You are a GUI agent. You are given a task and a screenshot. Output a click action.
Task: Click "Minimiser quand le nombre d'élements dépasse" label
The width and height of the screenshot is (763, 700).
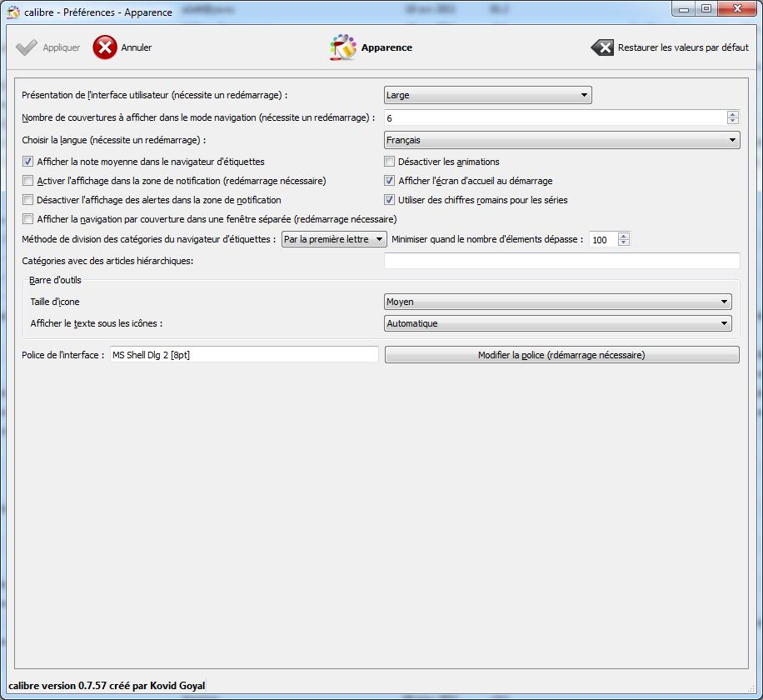tap(487, 239)
